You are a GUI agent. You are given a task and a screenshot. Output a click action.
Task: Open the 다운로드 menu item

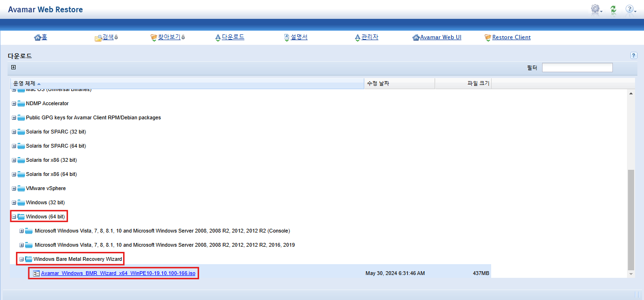pyautogui.click(x=233, y=37)
